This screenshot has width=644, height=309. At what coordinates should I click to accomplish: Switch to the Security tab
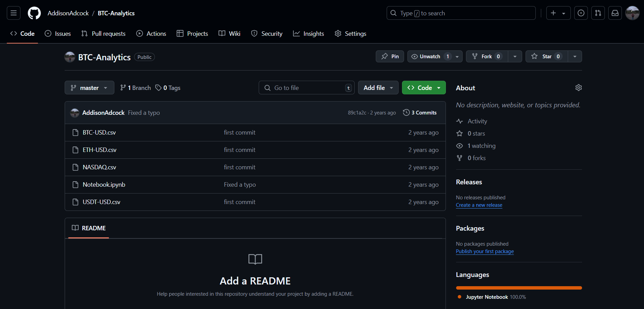[x=267, y=33]
